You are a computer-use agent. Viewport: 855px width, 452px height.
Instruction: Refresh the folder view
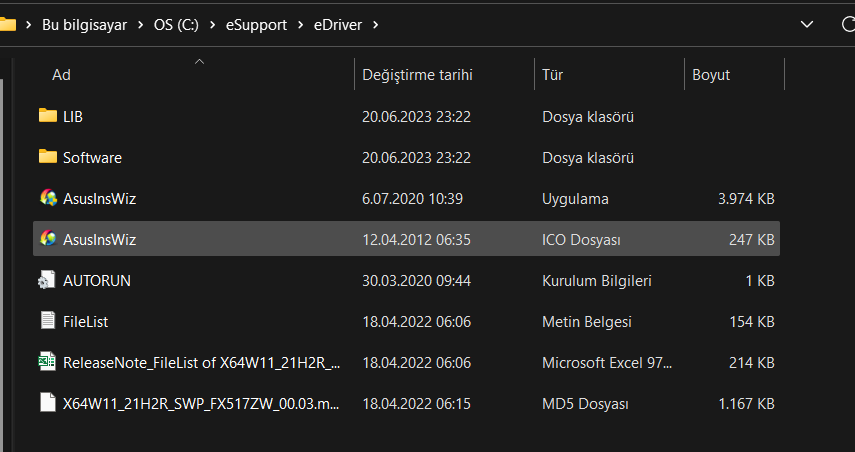point(848,25)
